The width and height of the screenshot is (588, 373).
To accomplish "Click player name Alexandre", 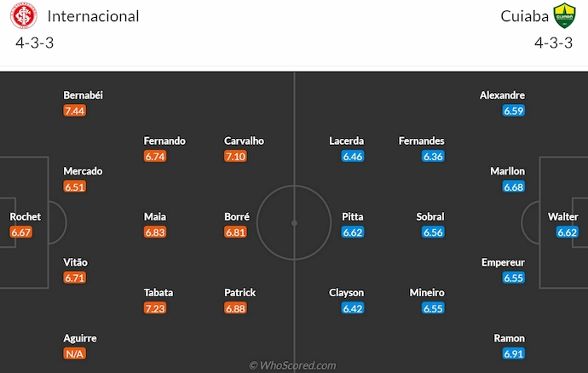I will point(502,95).
